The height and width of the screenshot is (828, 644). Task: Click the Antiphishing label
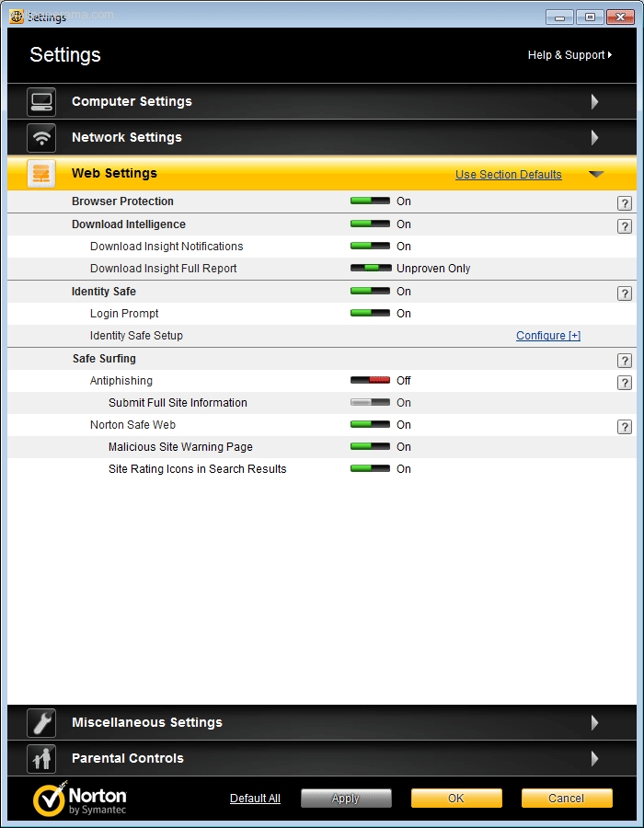tap(121, 381)
